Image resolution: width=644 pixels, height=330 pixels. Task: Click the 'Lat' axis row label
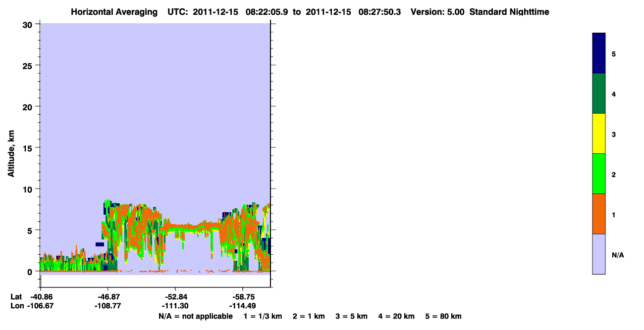point(16,297)
